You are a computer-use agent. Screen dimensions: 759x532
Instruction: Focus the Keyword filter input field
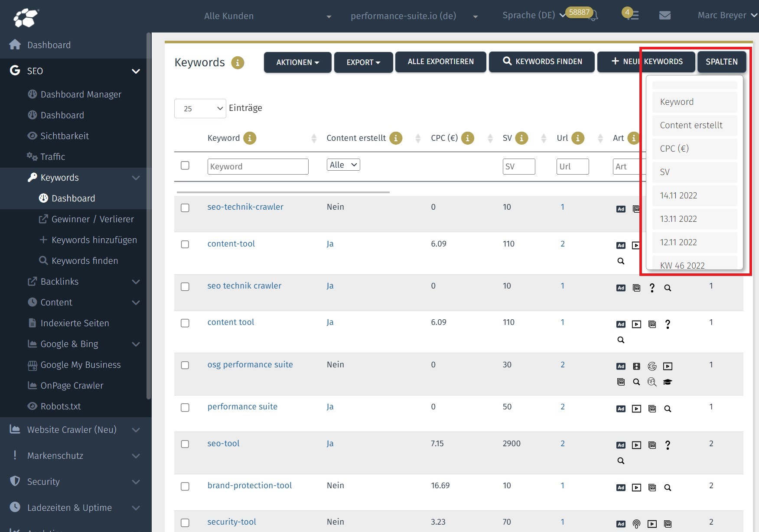(x=258, y=166)
